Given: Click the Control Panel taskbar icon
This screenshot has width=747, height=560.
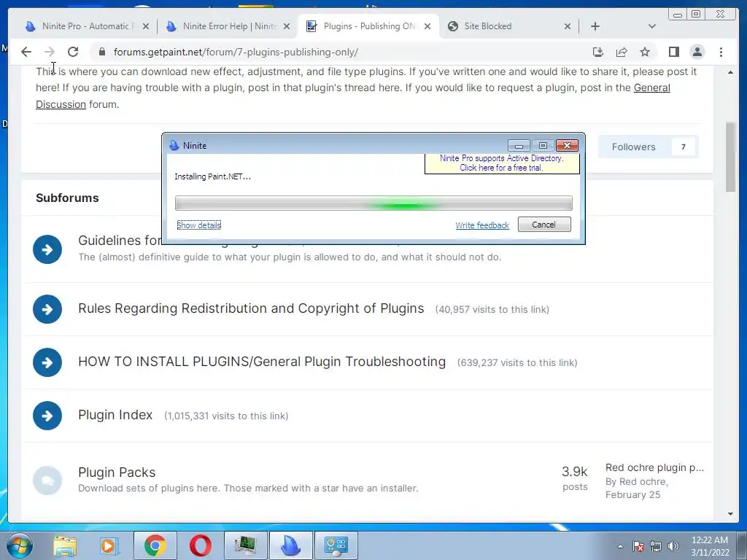Looking at the screenshot, I should click(x=336, y=545).
